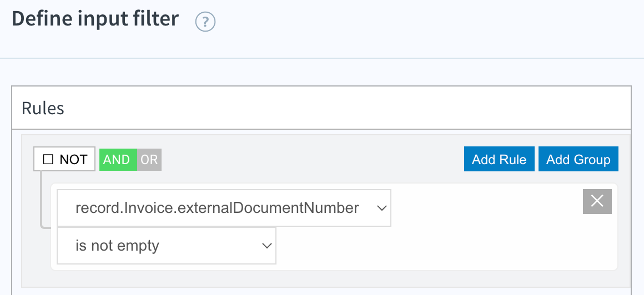This screenshot has height=295, width=644.
Task: Click the question mark circle icon
Action: pos(205,21)
